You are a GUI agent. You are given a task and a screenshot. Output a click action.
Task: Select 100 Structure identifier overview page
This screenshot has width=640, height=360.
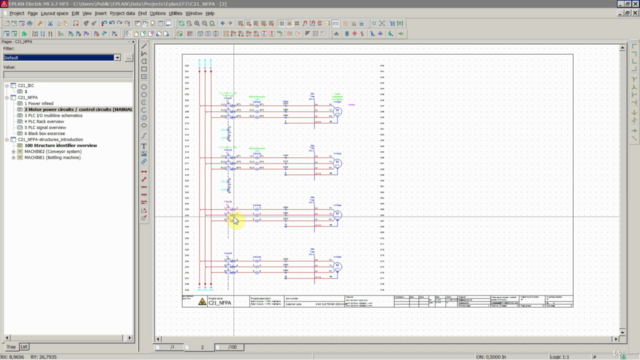[61, 145]
